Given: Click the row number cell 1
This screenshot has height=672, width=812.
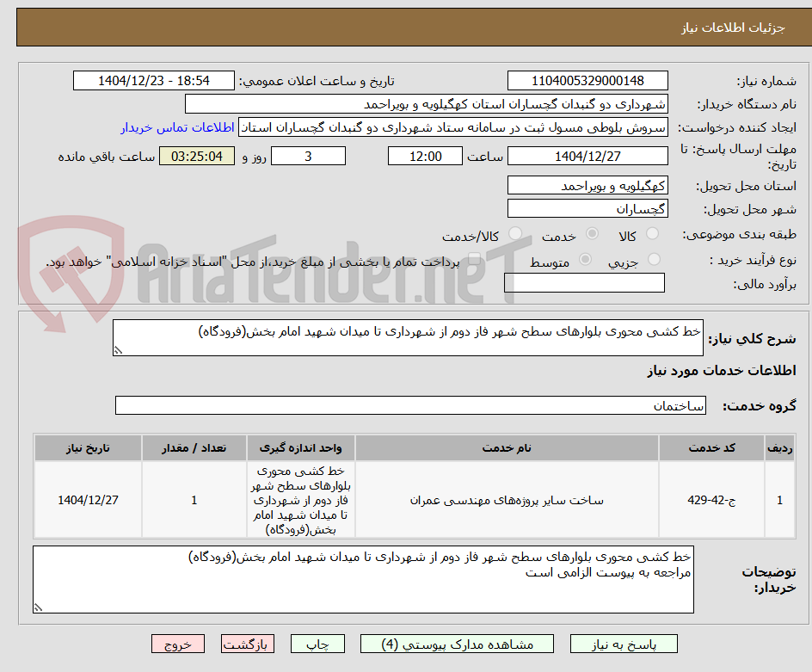Looking at the screenshot, I should (x=780, y=500).
